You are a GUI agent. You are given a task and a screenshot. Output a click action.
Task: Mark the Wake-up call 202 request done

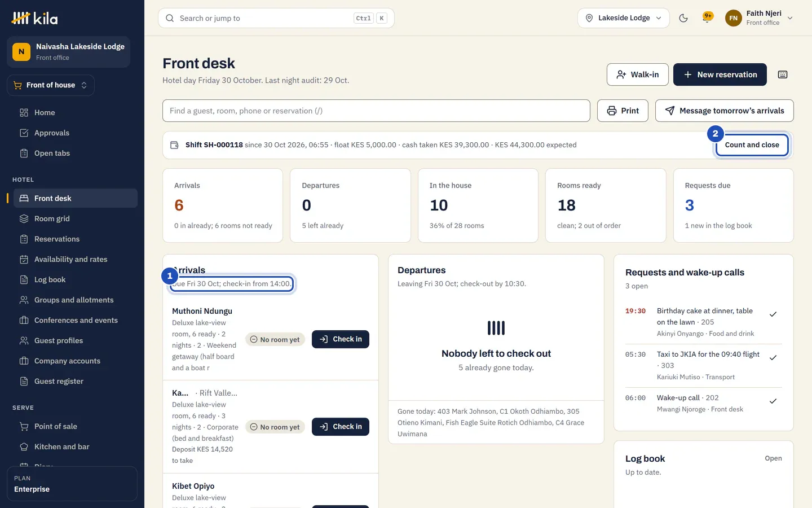[x=773, y=401]
